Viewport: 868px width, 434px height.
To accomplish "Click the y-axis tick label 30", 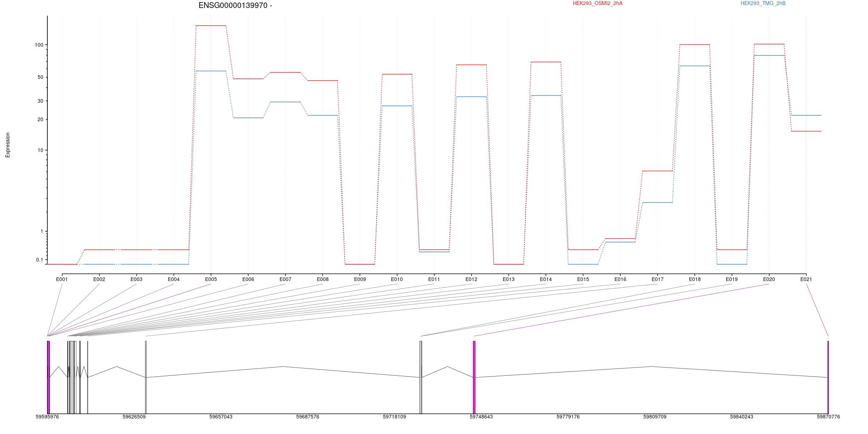I will 40,101.
